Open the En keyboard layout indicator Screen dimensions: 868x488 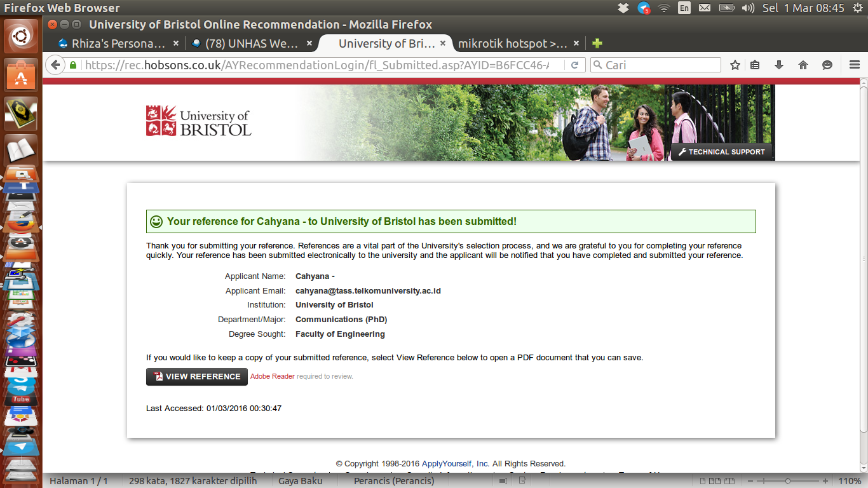coord(684,8)
